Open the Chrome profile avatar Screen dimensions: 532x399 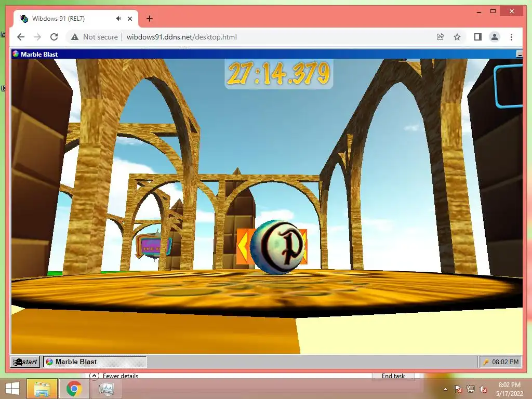point(495,37)
